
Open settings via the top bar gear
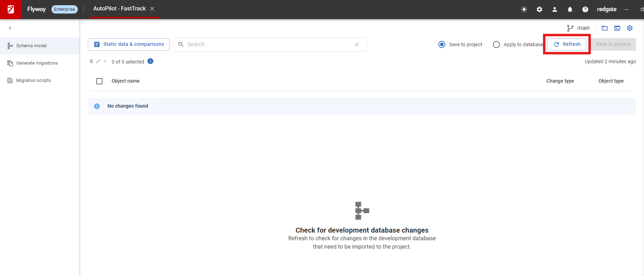coord(539,9)
